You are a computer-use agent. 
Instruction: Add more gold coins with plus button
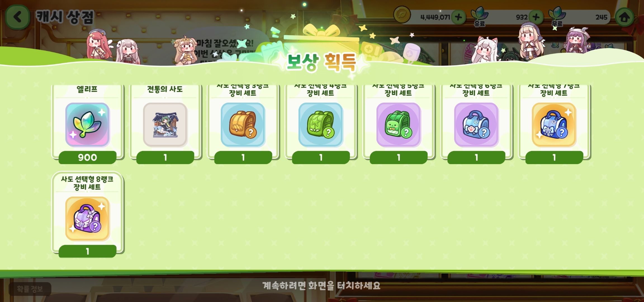[458, 17]
